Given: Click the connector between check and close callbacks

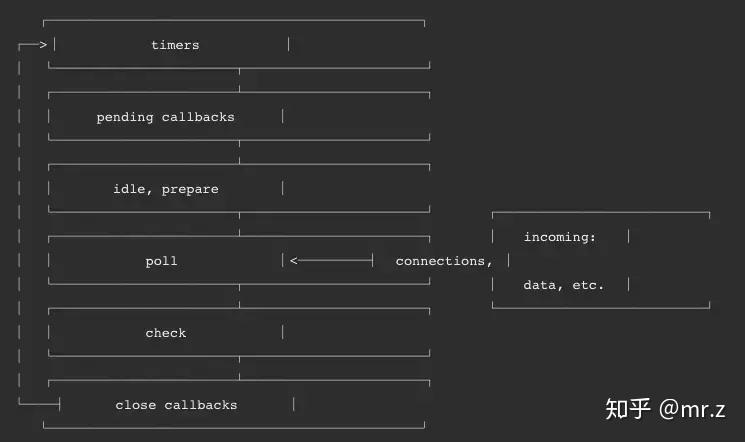Looking at the screenshot, I should coord(239,368).
